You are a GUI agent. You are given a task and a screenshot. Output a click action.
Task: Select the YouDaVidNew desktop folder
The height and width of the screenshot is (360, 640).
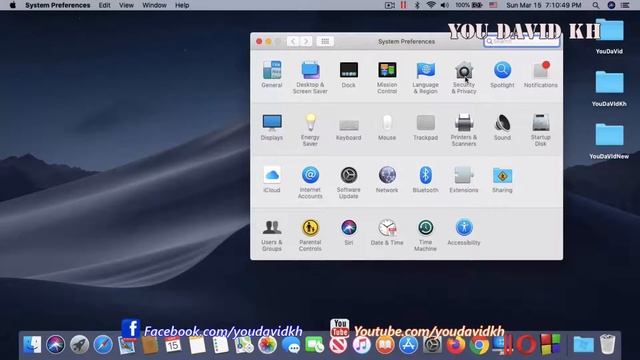pyautogui.click(x=609, y=141)
